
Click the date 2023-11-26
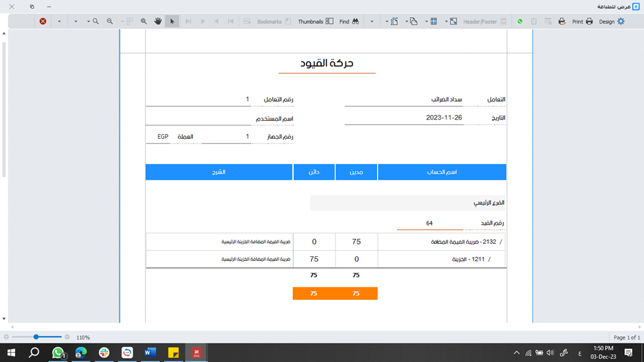(444, 118)
